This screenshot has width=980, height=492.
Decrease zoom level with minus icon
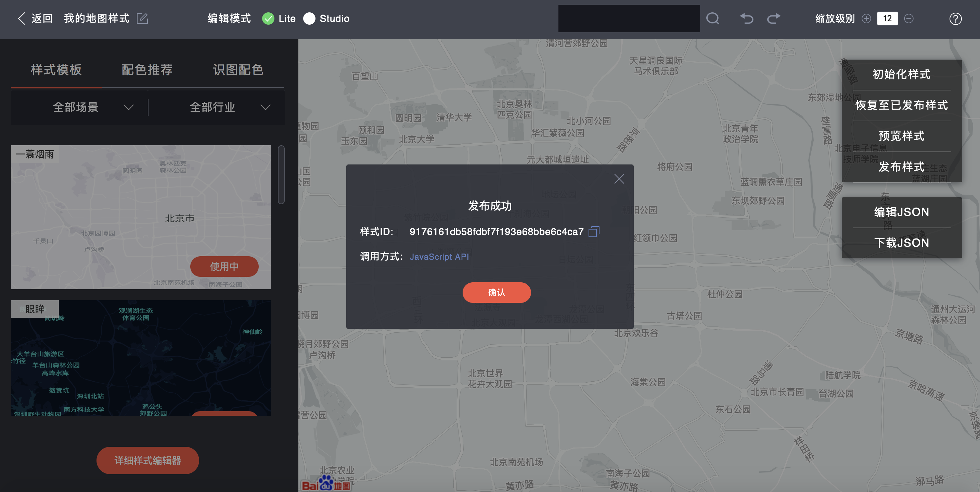coord(909,19)
